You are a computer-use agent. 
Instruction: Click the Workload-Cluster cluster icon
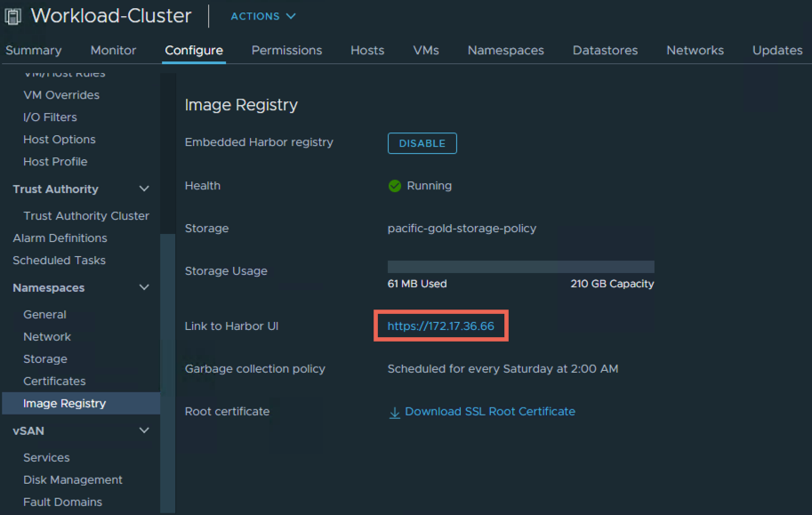(x=12, y=15)
